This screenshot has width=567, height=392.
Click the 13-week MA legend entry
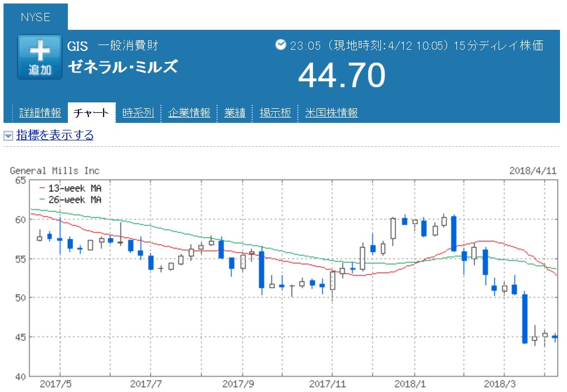[71, 188]
